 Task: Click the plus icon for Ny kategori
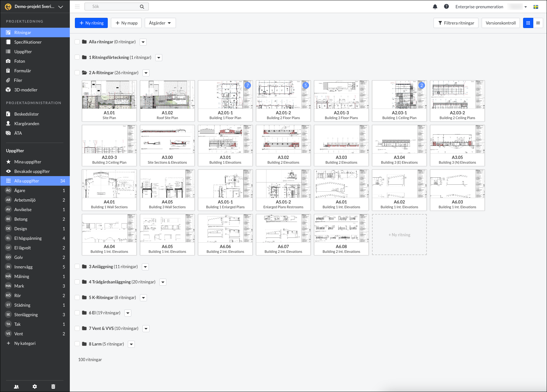8,343
